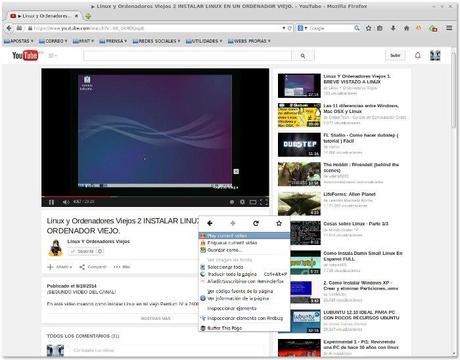Viewport: 460px width, 360px height.
Task: Expand the PRENSA bookmarks folder
Action: point(113,41)
